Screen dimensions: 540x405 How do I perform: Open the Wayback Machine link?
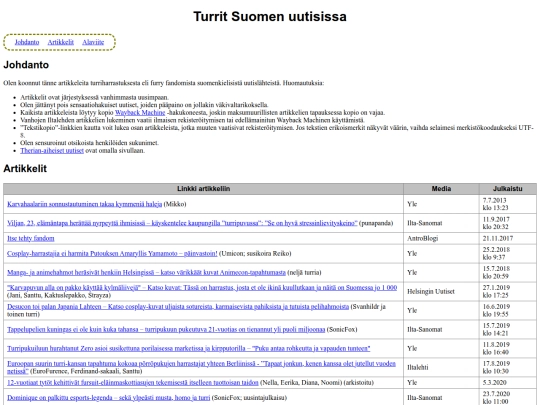click(140, 113)
